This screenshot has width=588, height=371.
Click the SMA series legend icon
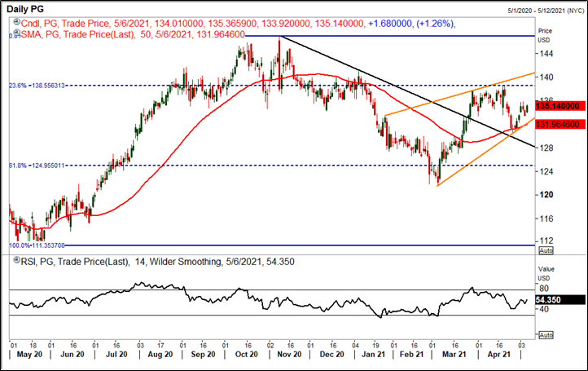click(16, 33)
